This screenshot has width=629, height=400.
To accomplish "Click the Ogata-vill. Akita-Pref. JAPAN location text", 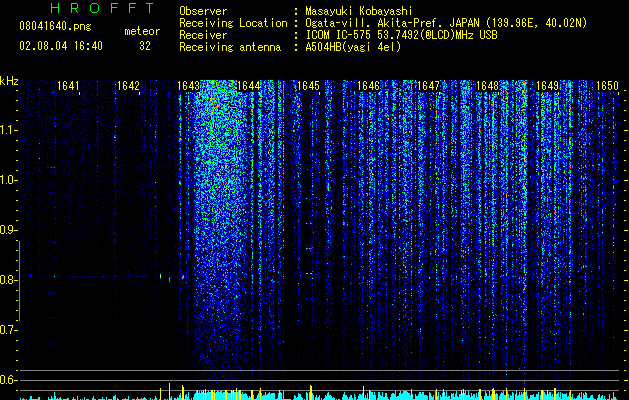I will [446, 23].
